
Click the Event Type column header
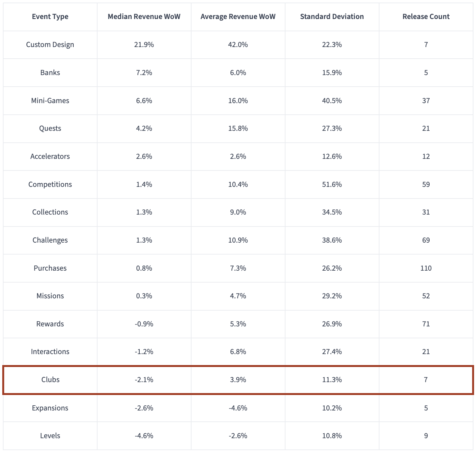(50, 17)
